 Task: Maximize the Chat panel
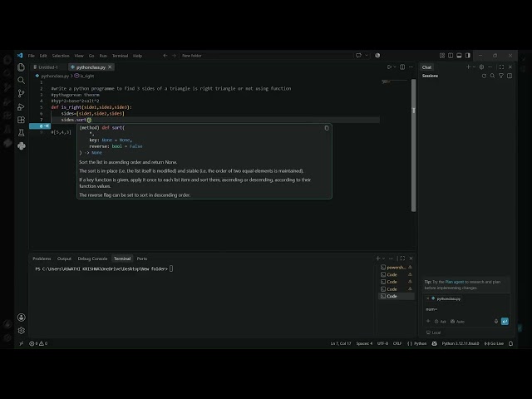coord(501,67)
